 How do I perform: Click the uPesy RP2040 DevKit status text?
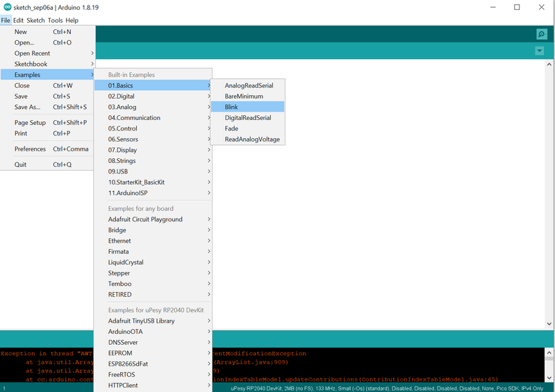click(387, 389)
